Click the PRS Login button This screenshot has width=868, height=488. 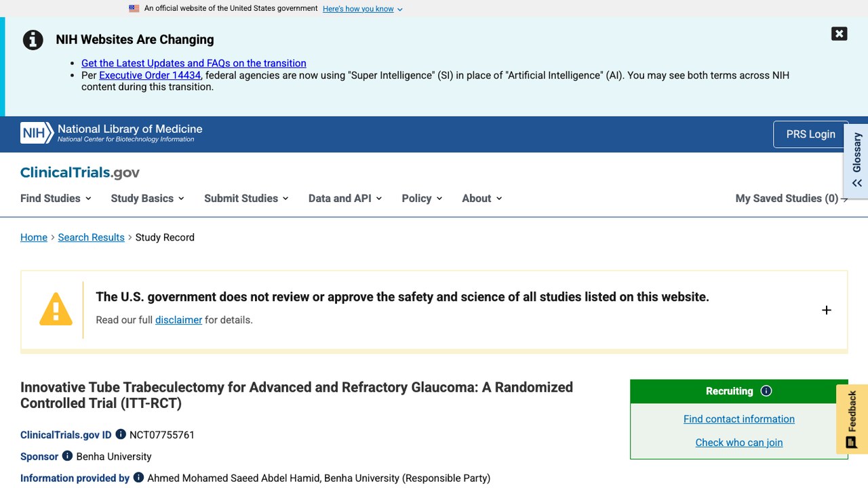810,134
